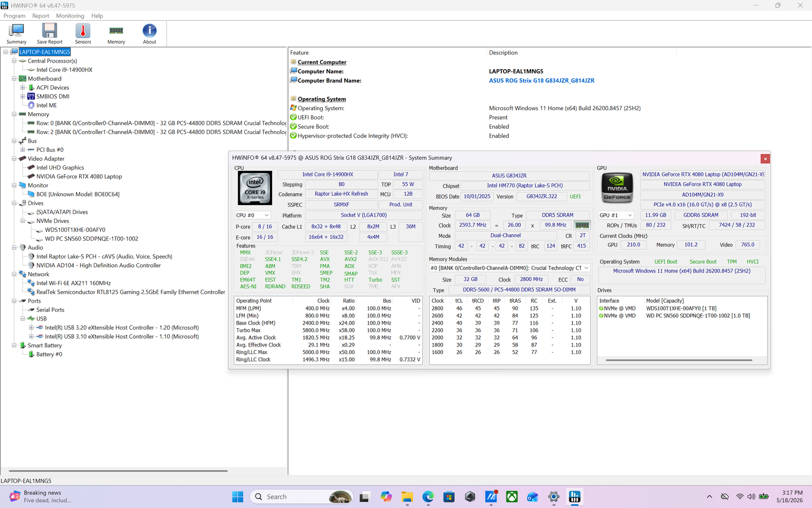The image size is (812, 508).
Task: Expand the USB 3.20 eXtensible Host Controller node
Action: tap(31, 328)
